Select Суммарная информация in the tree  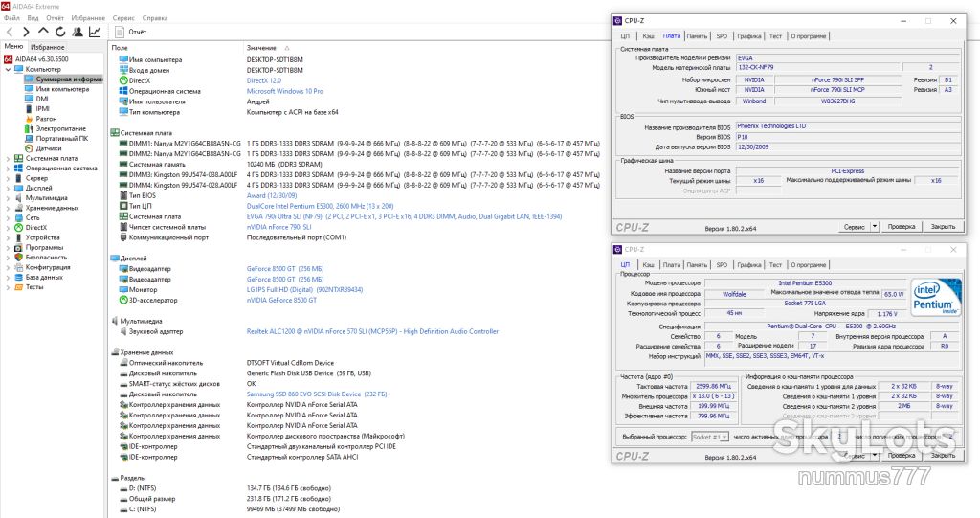(69, 79)
